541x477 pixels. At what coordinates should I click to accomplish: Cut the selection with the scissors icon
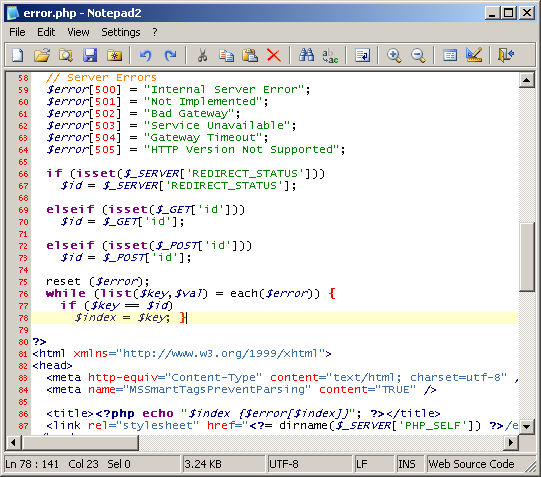pos(202,55)
